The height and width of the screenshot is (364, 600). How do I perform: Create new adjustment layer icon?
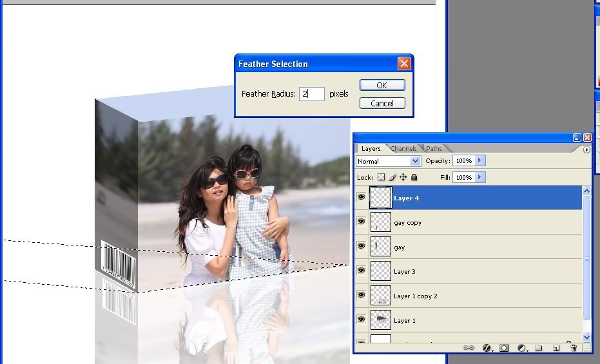click(521, 348)
